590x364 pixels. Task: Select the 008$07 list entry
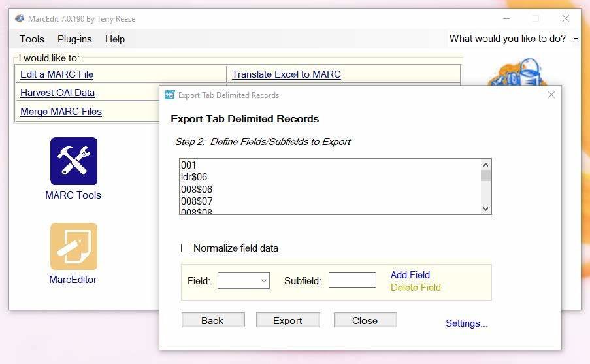197,201
